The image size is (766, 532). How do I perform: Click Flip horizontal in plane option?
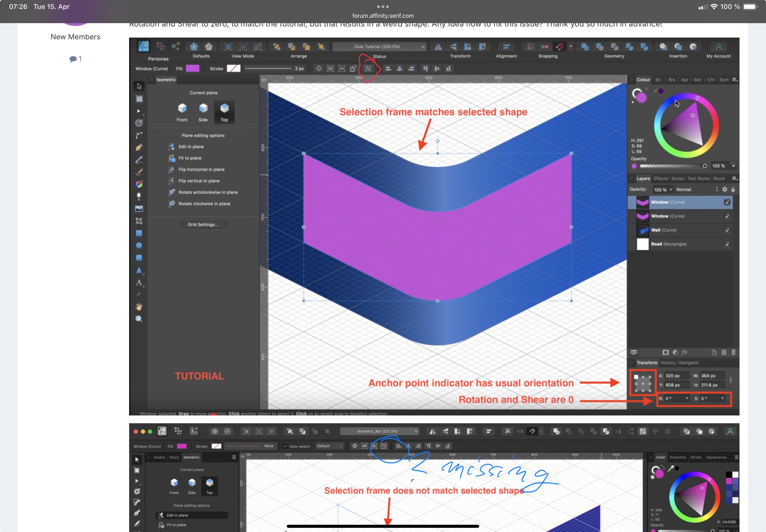[196, 170]
